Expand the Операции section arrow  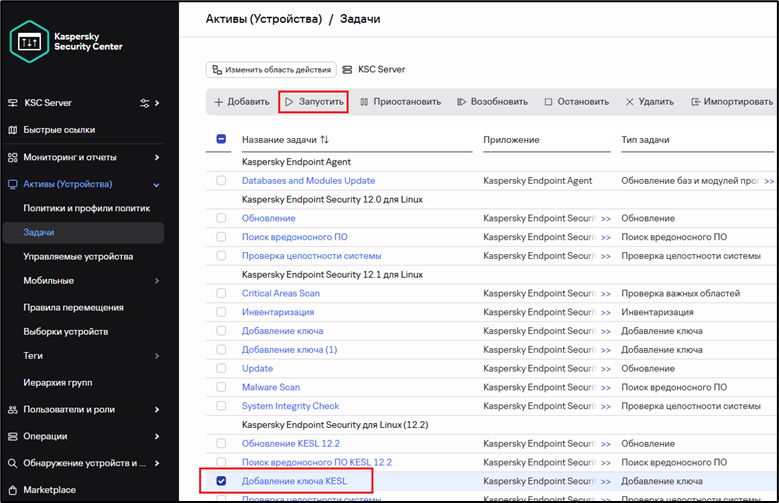coord(157,436)
